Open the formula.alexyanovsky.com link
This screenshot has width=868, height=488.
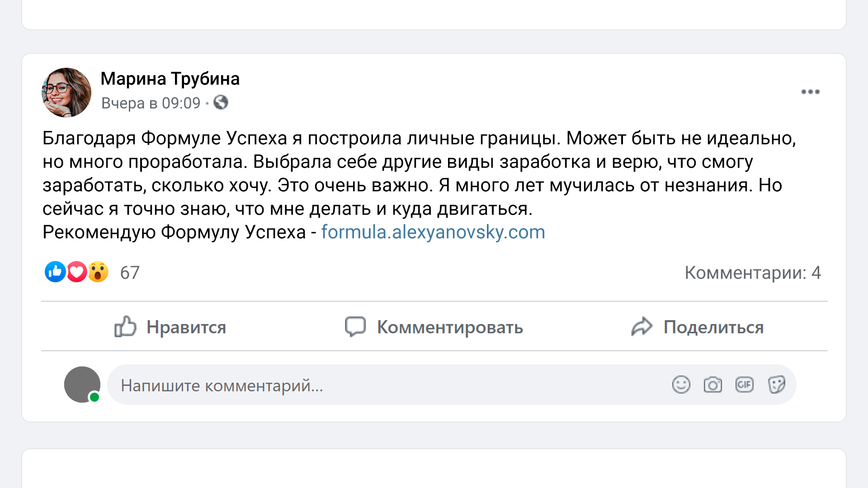tap(433, 232)
